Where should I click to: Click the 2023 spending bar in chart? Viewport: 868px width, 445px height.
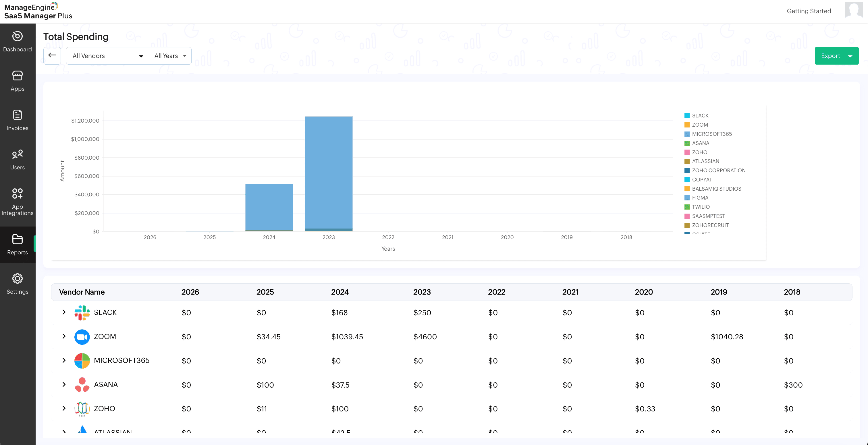pyautogui.click(x=329, y=173)
